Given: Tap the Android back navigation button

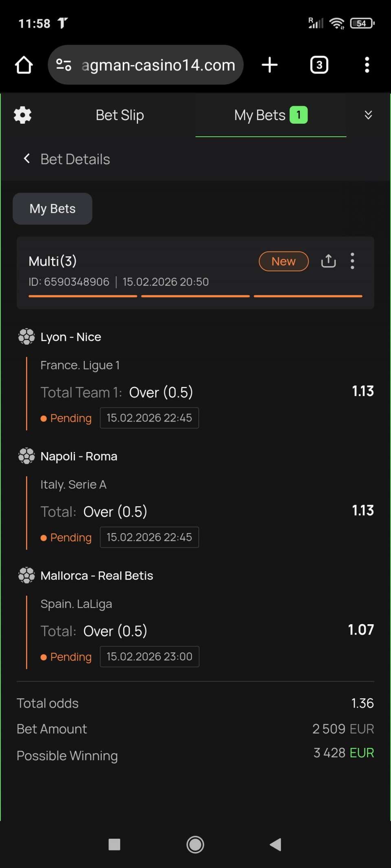Looking at the screenshot, I should [x=276, y=844].
